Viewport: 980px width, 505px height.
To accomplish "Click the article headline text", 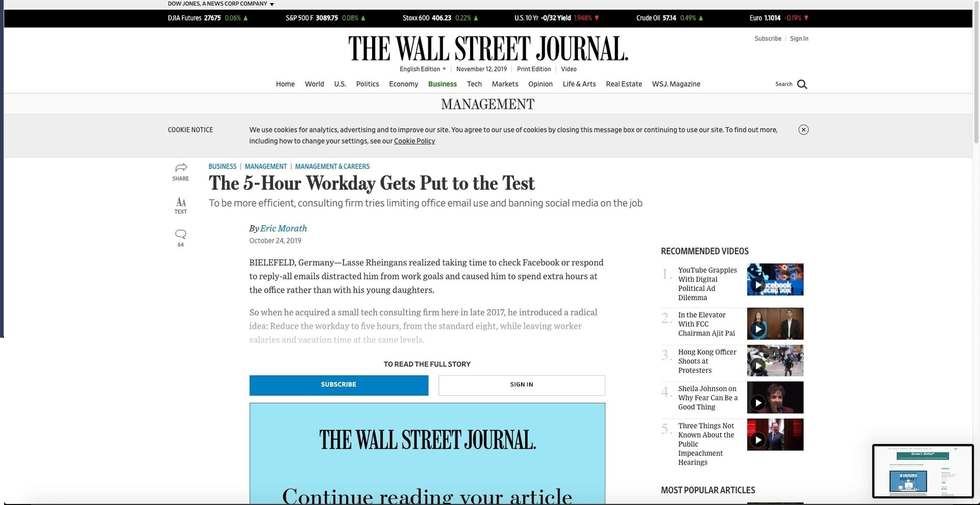I will point(372,183).
